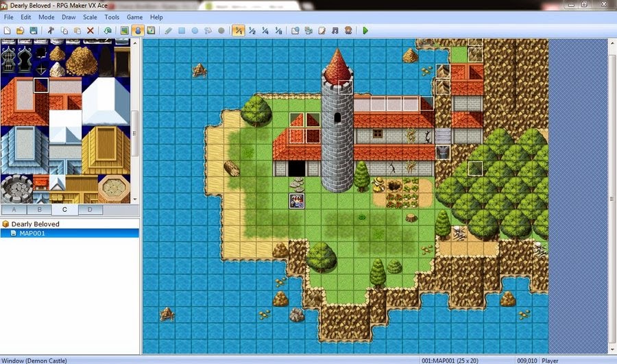Image resolution: width=617 pixels, height=364 pixels.
Task: Switch to tileset tab C
Action: [64, 209]
